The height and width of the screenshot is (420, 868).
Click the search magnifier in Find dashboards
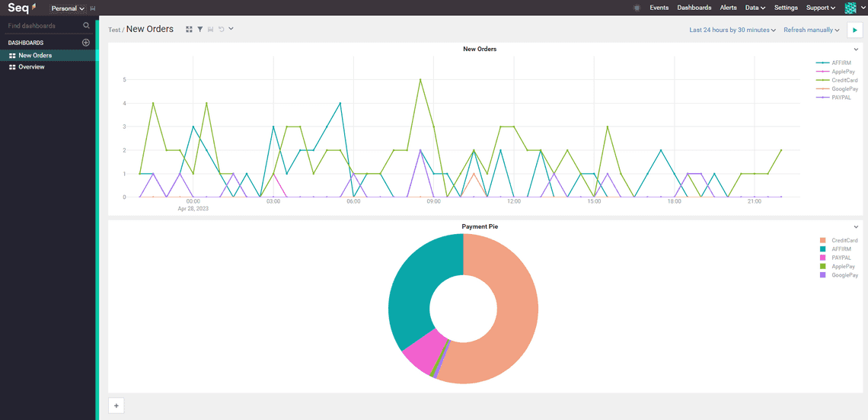pos(86,26)
